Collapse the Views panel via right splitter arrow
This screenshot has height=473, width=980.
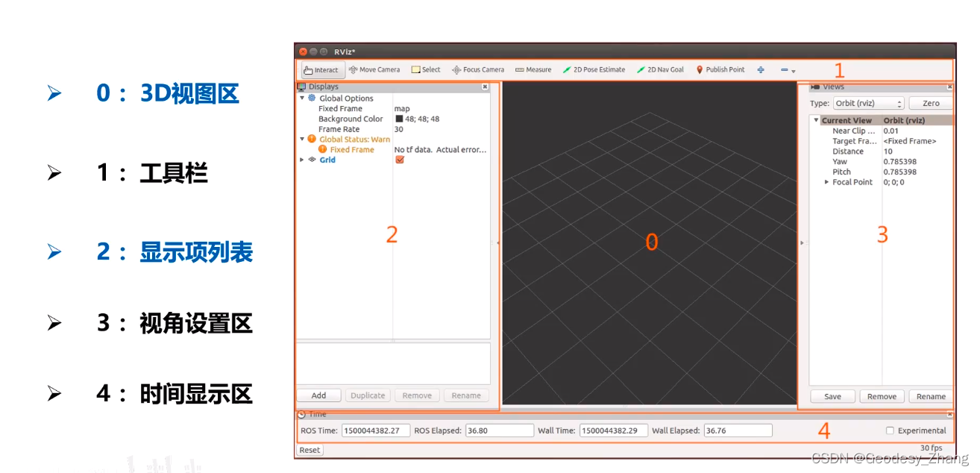802,242
